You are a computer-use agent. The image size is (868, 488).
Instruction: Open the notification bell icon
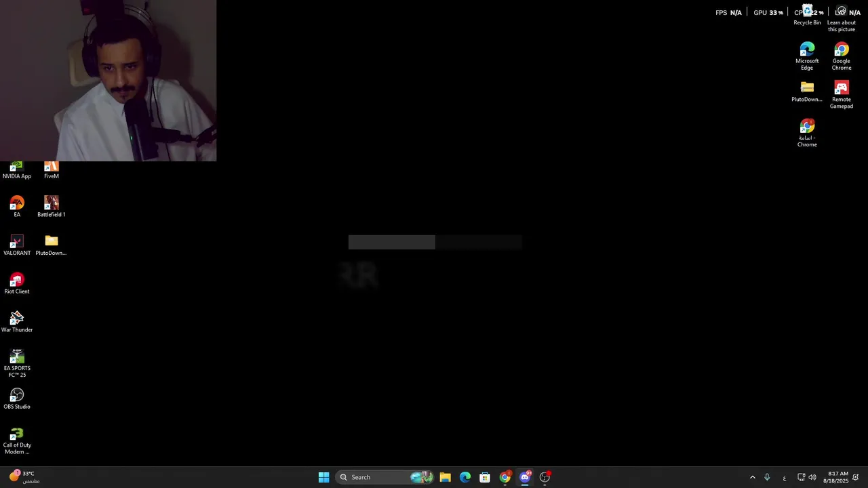(x=856, y=477)
